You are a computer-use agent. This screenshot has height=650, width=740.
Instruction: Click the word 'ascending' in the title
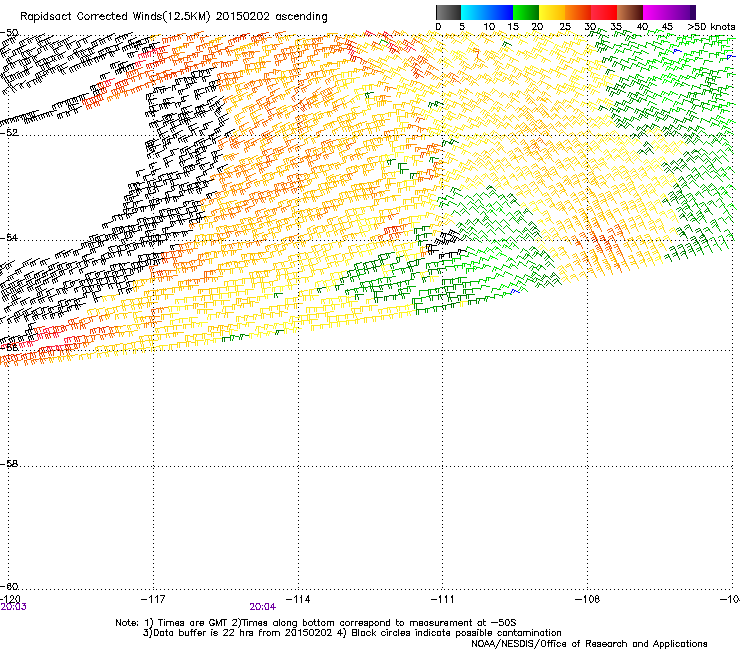[x=301, y=17]
